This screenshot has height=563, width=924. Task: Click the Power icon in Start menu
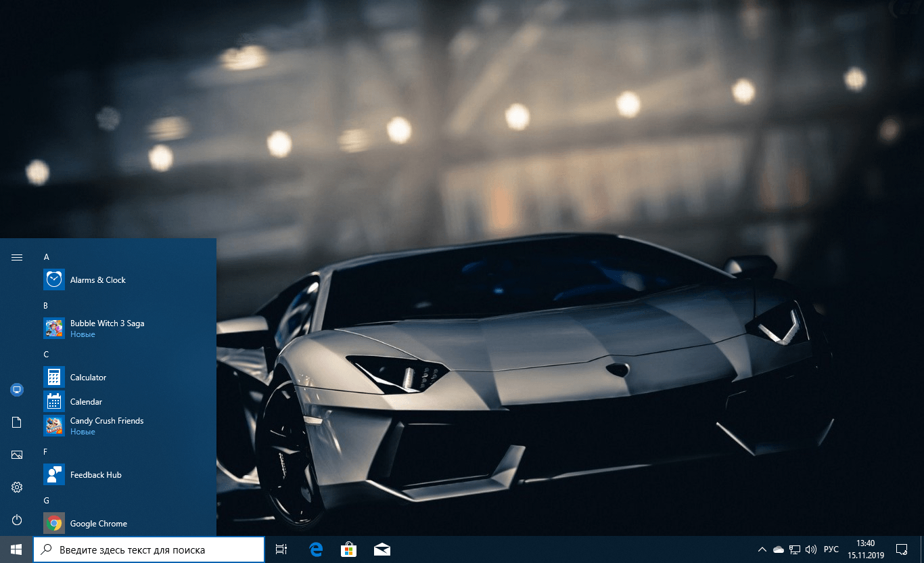pyautogui.click(x=17, y=520)
